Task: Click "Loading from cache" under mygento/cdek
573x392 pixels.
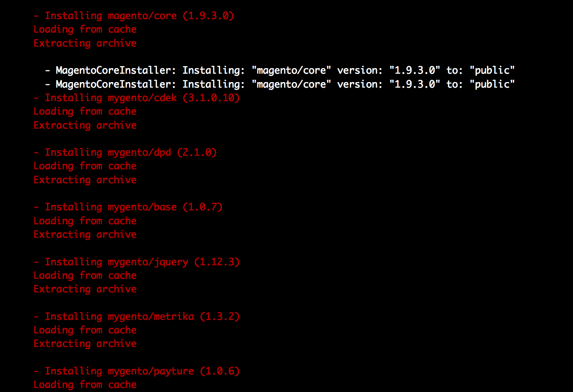Action: [85, 112]
